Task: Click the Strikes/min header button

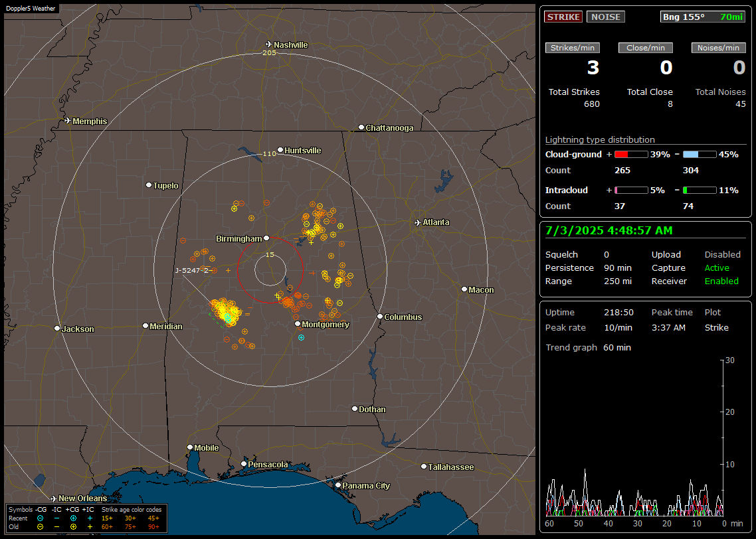Action: click(x=572, y=48)
